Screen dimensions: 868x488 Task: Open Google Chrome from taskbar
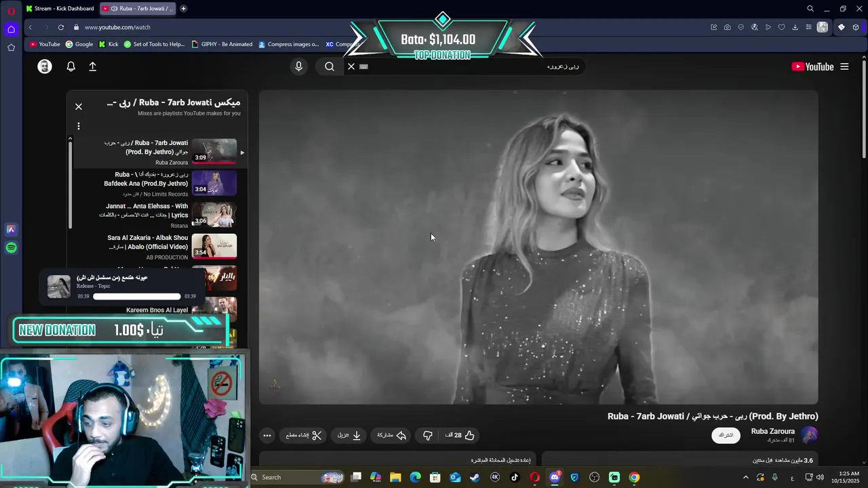pyautogui.click(x=634, y=477)
